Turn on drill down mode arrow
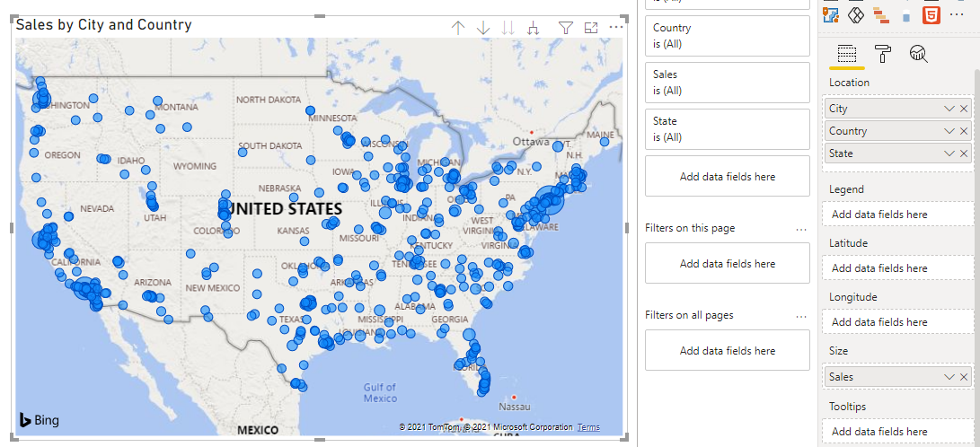 pyautogui.click(x=483, y=28)
